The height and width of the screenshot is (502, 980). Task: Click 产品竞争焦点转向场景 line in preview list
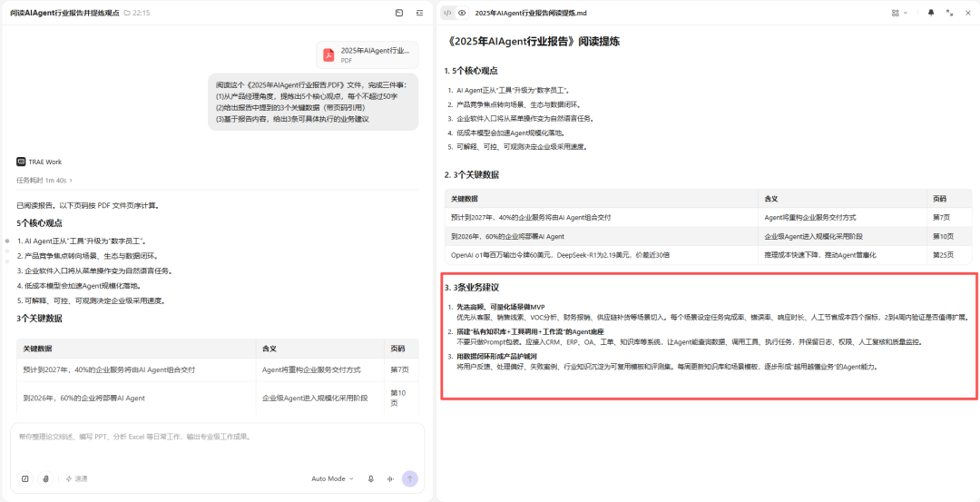[517, 104]
